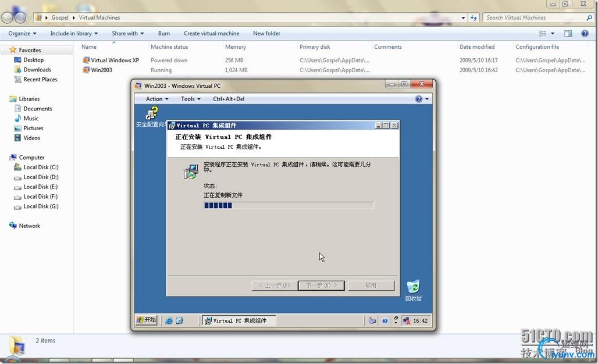This screenshot has height=364, width=598.
Task: Open Action menu in Virtual PC window
Action: [156, 99]
